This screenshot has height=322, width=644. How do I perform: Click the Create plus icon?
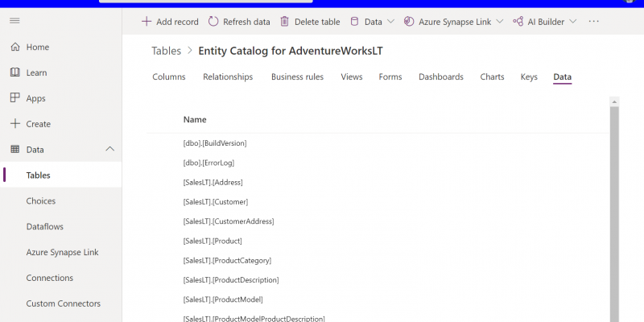[x=14, y=124]
